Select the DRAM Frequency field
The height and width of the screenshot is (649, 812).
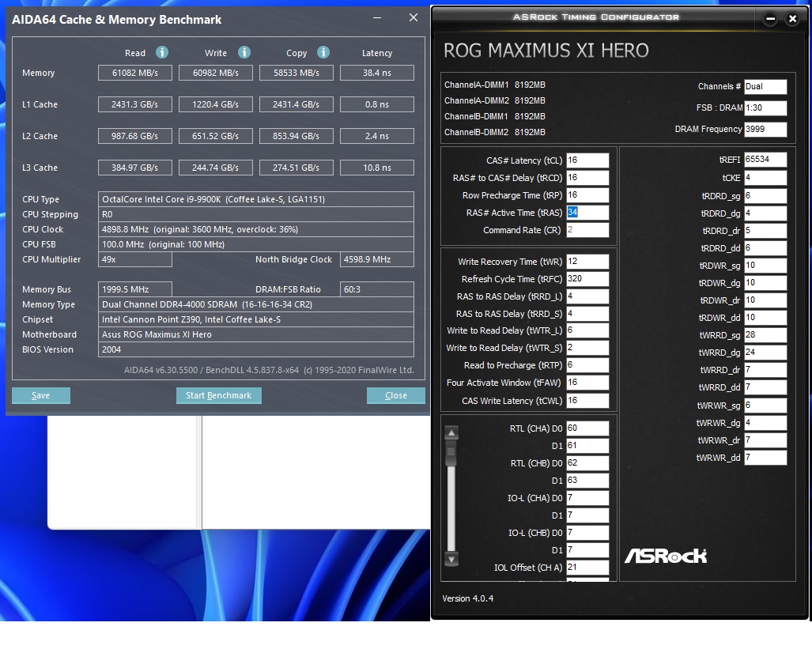point(765,129)
